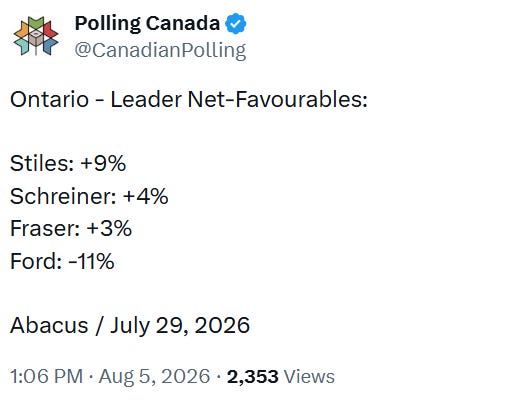
Task: Select the July 29, 2026 poll date
Action: point(180,326)
